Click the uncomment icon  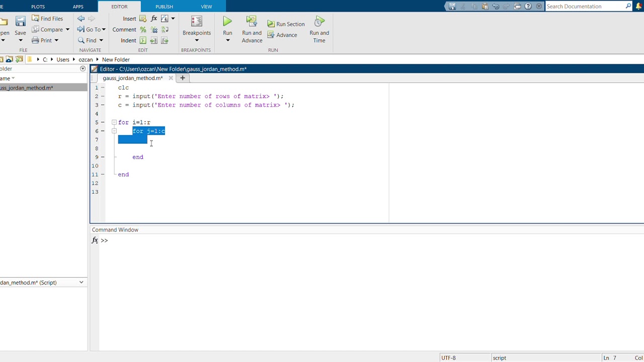point(154,30)
